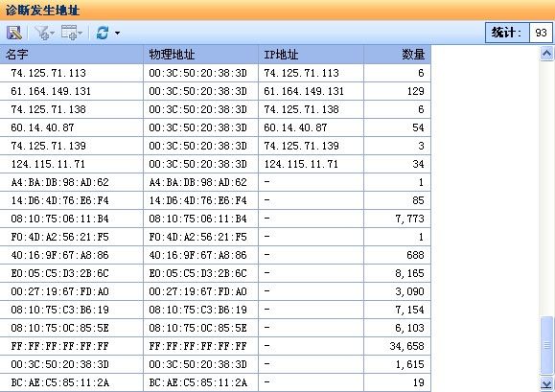Screen dimensions: 555x392
Task: Select row named 40:16:9F:67:A8:86
Action: click(216, 256)
